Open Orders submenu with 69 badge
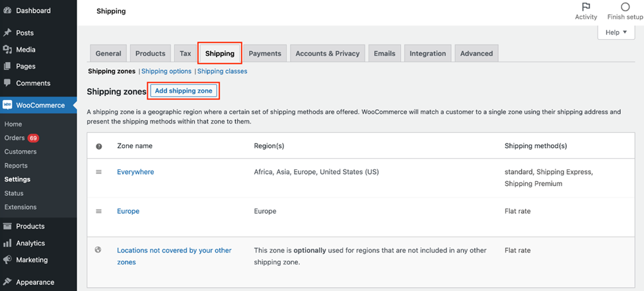 [21, 138]
